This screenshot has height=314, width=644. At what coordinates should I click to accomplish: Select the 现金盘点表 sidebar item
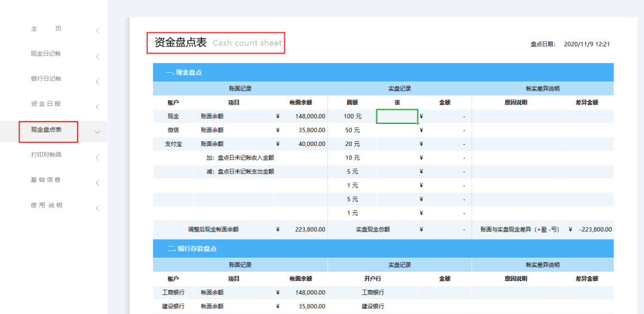(46, 129)
